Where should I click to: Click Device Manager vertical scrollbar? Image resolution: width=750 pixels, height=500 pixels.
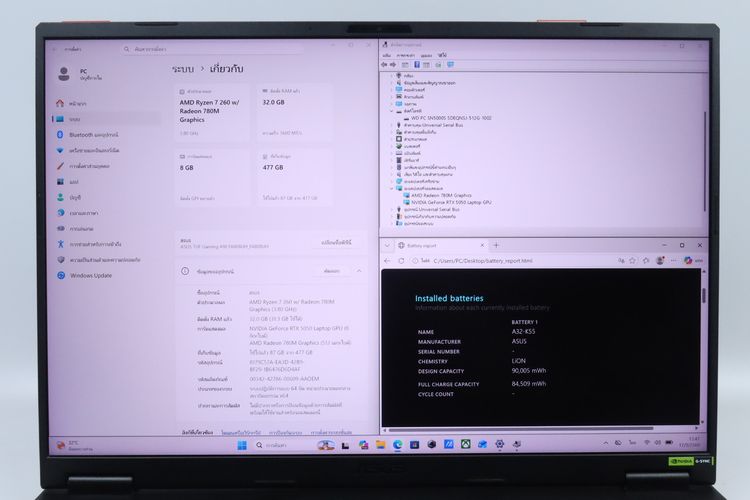(705, 162)
